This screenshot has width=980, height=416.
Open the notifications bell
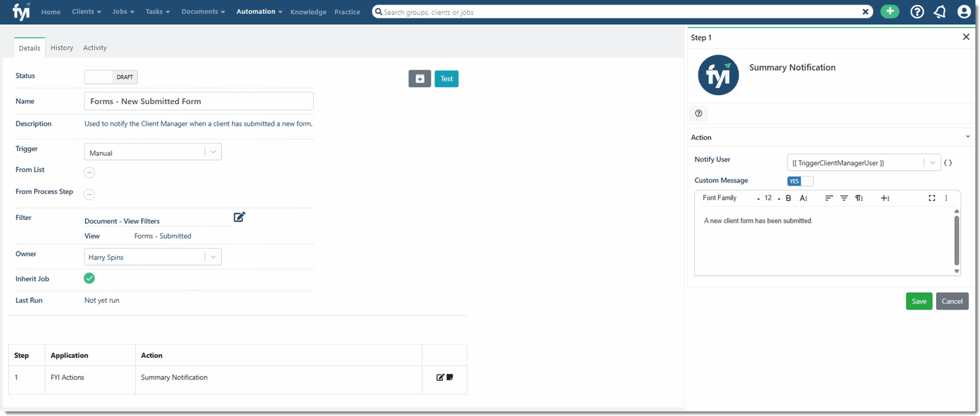point(940,11)
